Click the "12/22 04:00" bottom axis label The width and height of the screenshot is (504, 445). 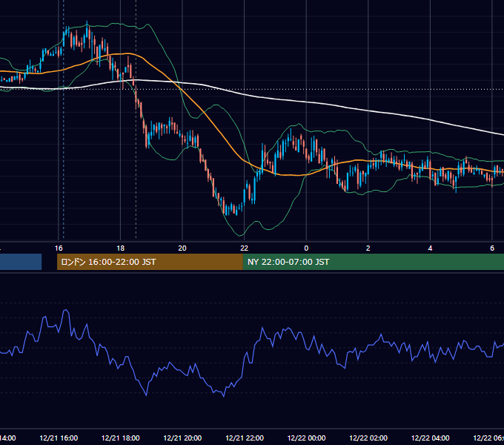click(x=431, y=438)
